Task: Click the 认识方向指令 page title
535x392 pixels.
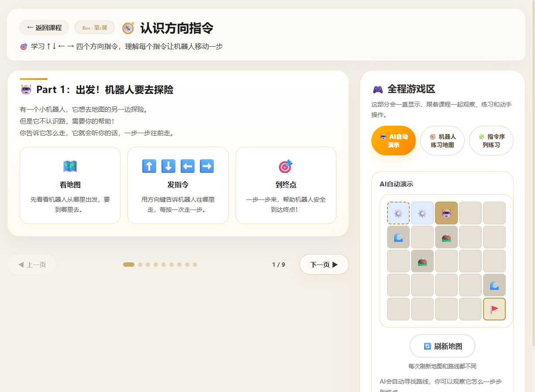Action: click(x=177, y=28)
